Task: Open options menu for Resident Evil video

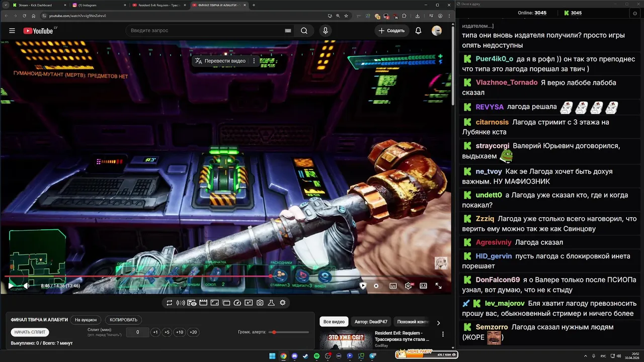Action: pyautogui.click(x=443, y=334)
